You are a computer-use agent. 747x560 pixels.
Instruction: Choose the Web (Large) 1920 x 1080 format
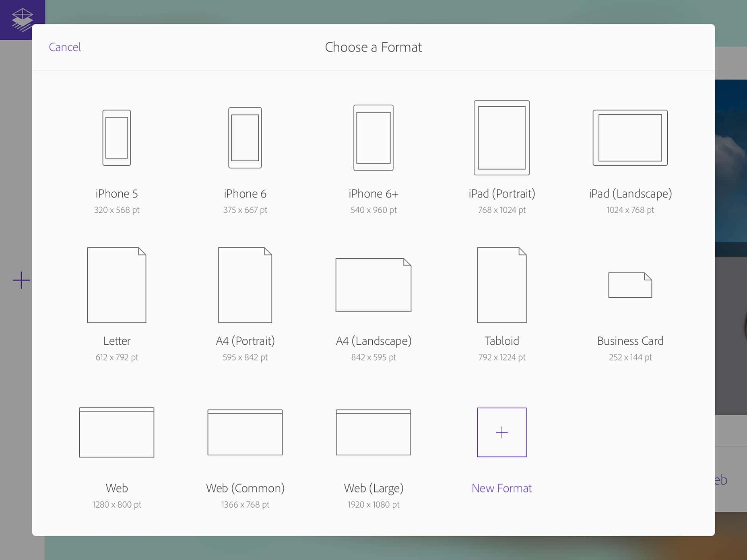click(373, 432)
